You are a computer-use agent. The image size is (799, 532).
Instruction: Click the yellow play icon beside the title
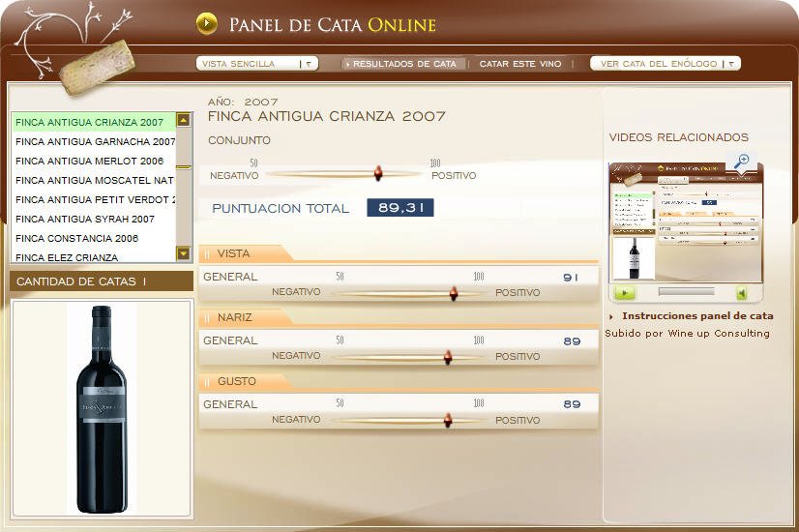pos(206,24)
